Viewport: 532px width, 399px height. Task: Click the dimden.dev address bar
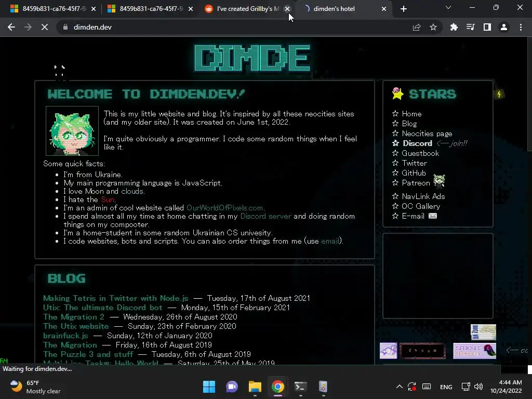point(234,27)
